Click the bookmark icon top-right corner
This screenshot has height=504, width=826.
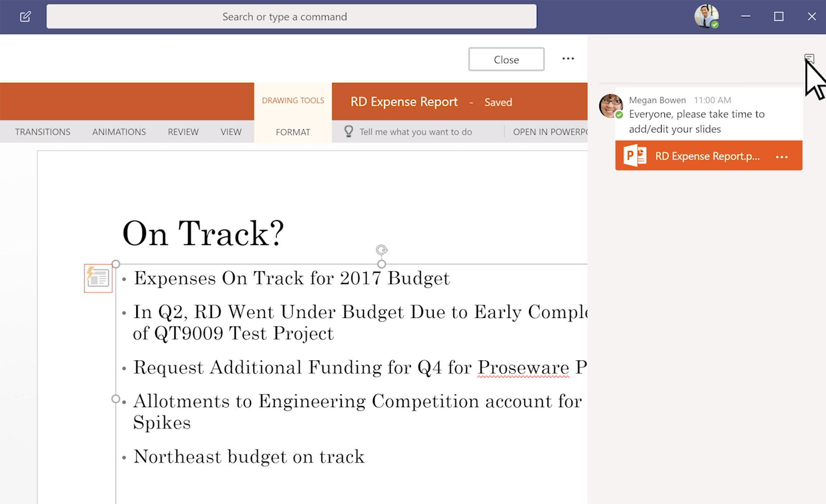[x=809, y=58]
